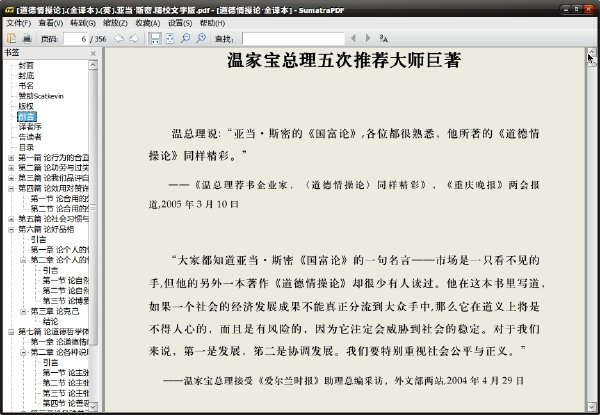Select the Fit Page view icon
Viewport: 600px width, 415px height.
coord(170,38)
